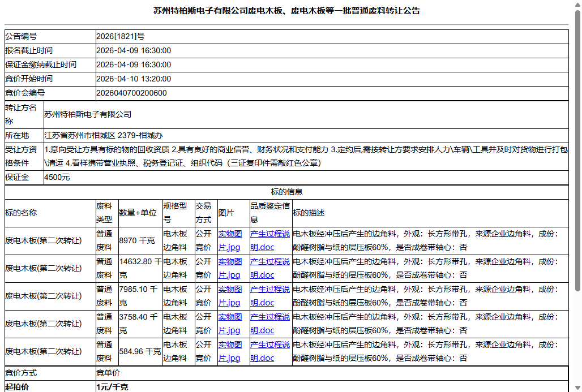This screenshot has width=582, height=392.
Task: Open 实物图片.jpg link in 584.96 千克 row
Action: pos(230,352)
